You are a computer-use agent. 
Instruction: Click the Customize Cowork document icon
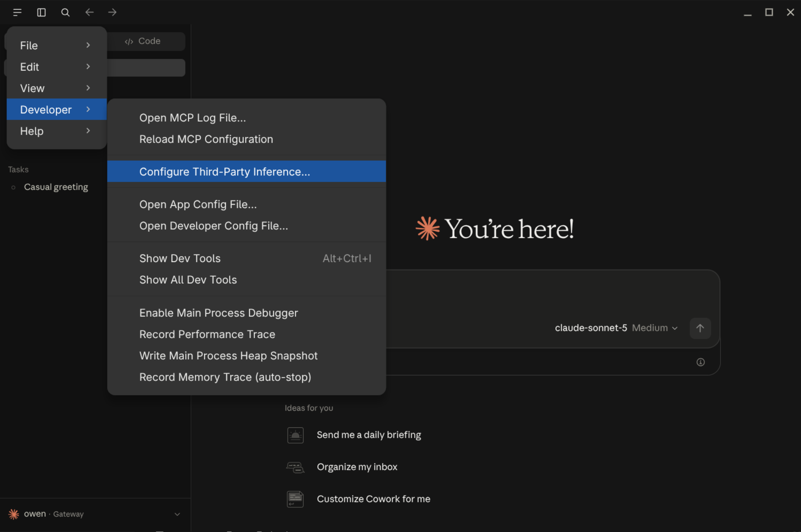pyautogui.click(x=295, y=499)
